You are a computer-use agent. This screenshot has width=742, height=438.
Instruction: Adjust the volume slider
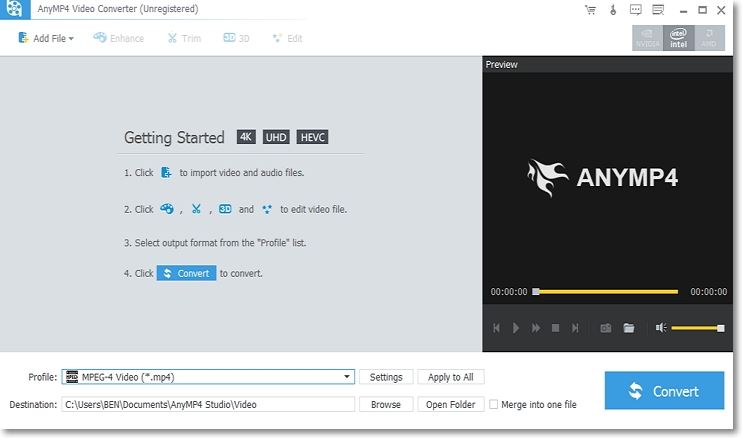click(698, 328)
